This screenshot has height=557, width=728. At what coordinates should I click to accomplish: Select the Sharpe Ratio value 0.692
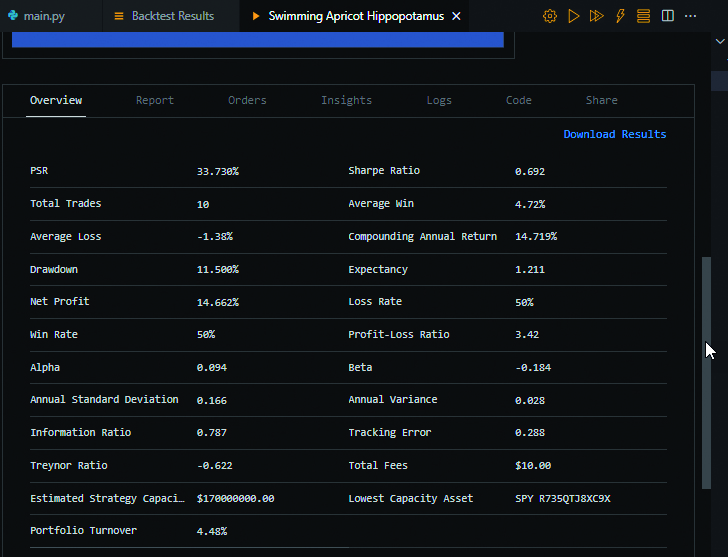[x=530, y=171]
